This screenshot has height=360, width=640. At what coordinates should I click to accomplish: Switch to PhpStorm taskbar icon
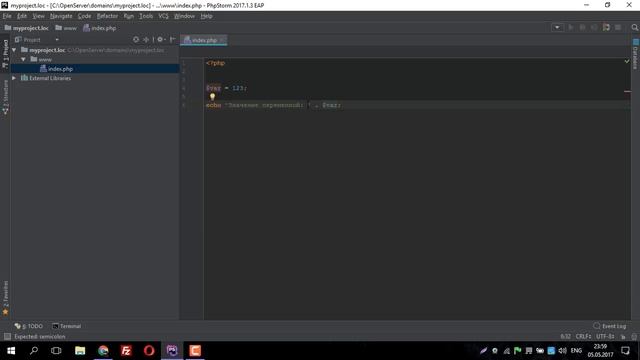pos(172,351)
